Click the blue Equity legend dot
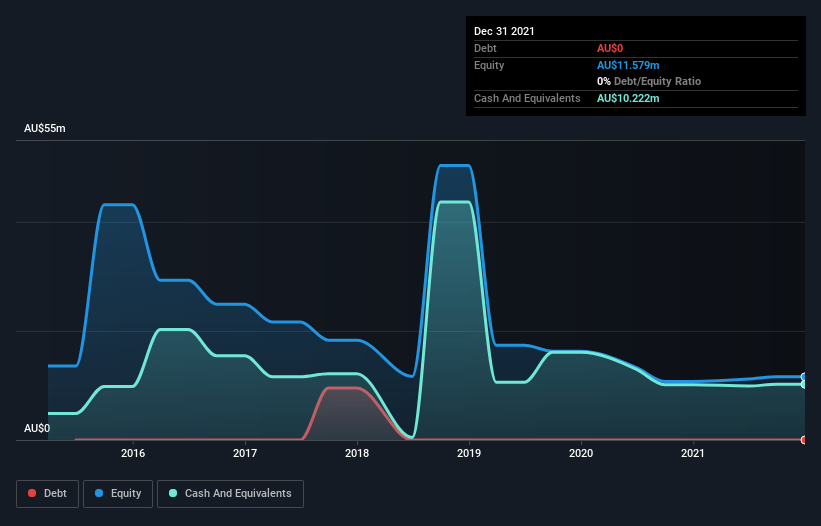 (99, 493)
